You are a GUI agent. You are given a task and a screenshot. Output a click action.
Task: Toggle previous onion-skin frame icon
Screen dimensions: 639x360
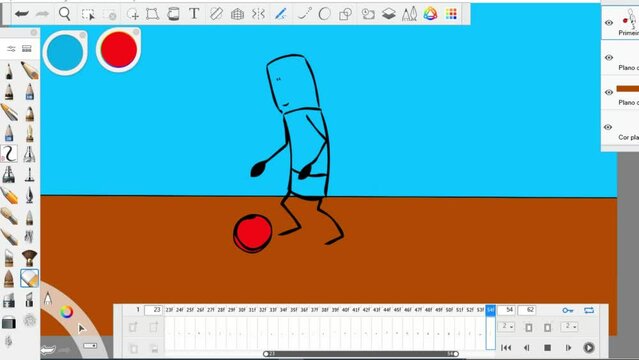pyautogui.click(x=529, y=327)
